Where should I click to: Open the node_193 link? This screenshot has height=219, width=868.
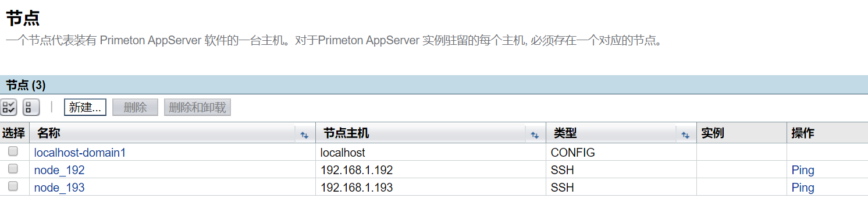[59, 188]
